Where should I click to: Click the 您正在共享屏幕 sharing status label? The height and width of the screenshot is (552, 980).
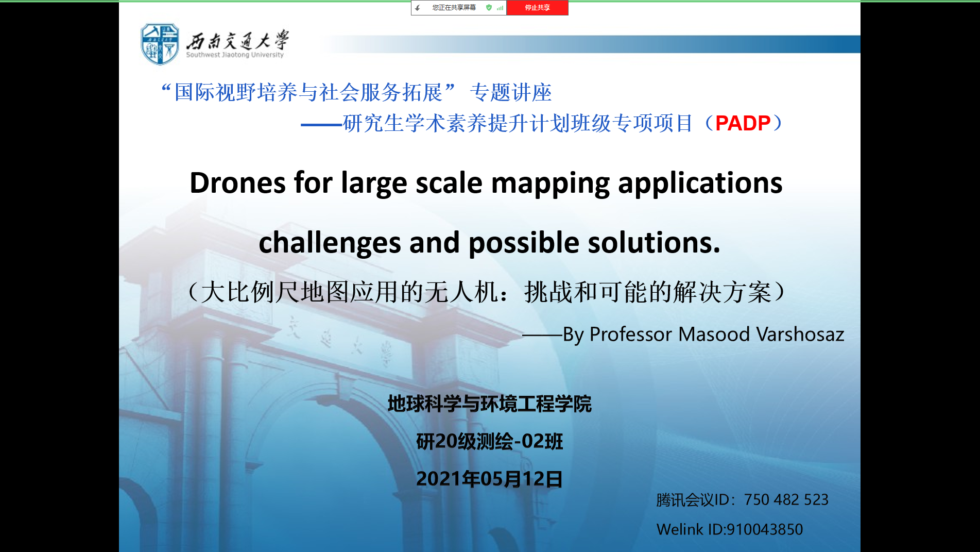454,8
